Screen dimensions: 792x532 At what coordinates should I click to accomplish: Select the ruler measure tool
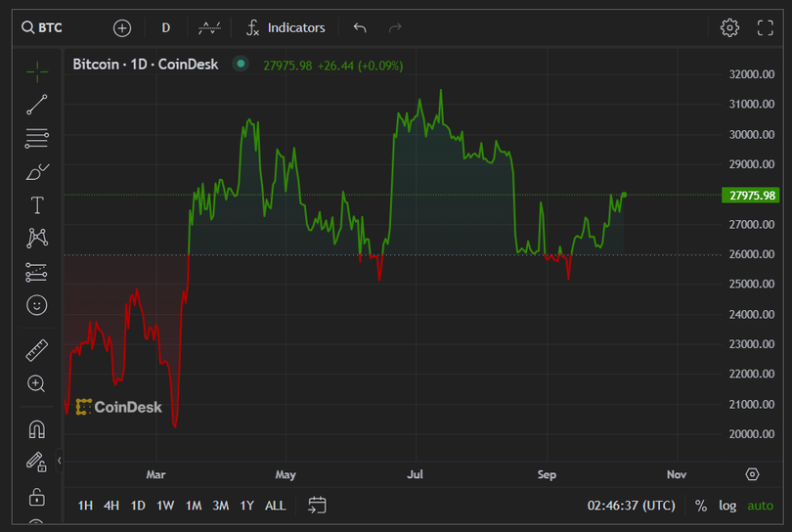[x=37, y=350]
